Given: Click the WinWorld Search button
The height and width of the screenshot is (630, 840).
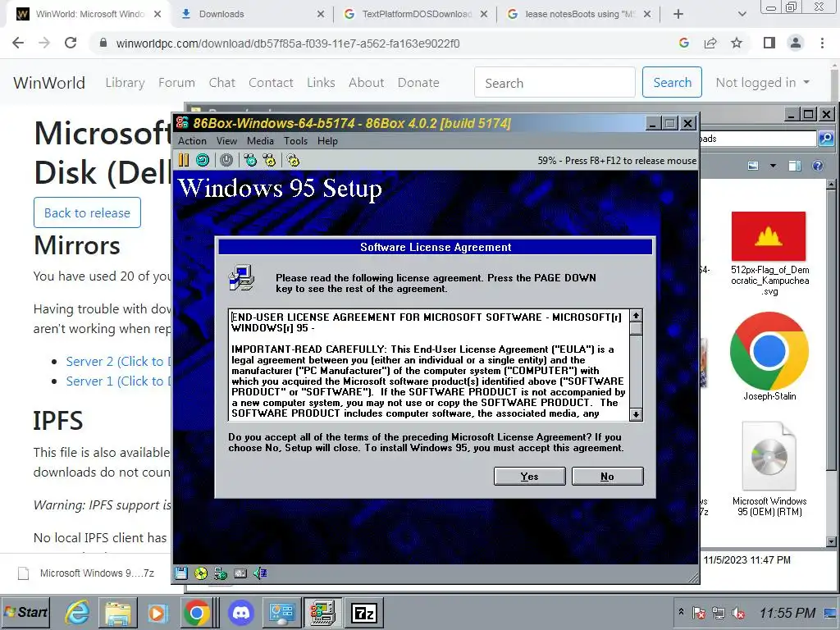Looking at the screenshot, I should pos(673,83).
